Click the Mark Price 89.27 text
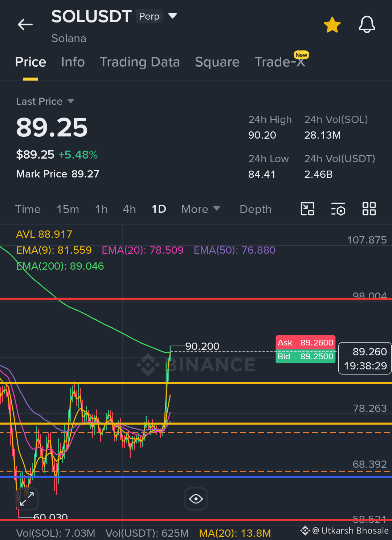Screen dimensions: 392x540 57,174
